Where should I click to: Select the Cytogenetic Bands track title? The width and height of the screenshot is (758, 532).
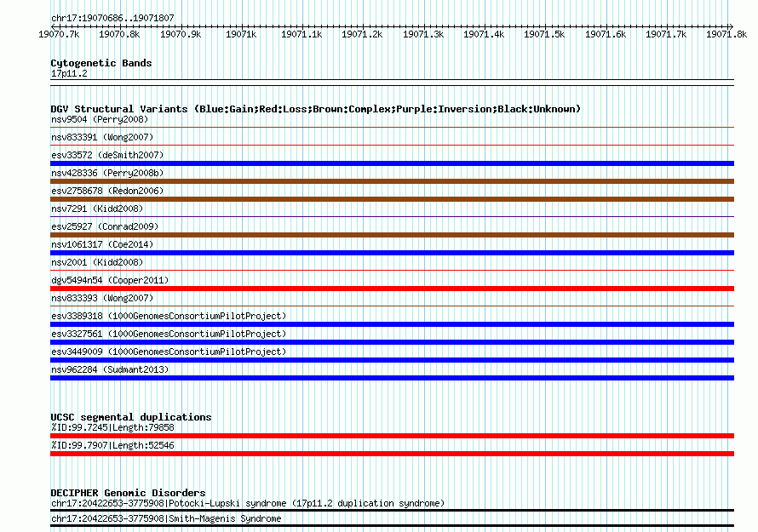tap(101, 63)
